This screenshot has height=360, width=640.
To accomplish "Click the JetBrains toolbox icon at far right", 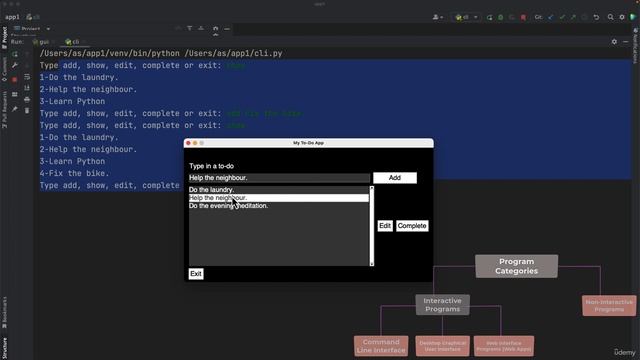I will [633, 17].
